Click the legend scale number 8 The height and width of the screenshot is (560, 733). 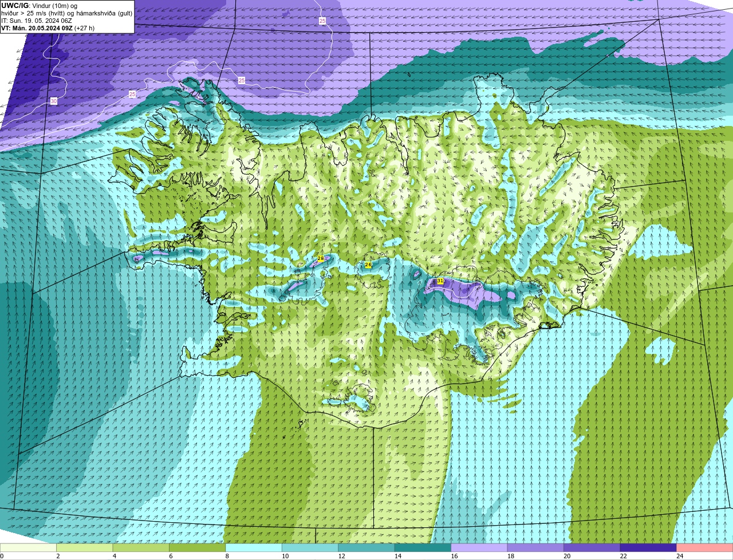click(x=226, y=556)
